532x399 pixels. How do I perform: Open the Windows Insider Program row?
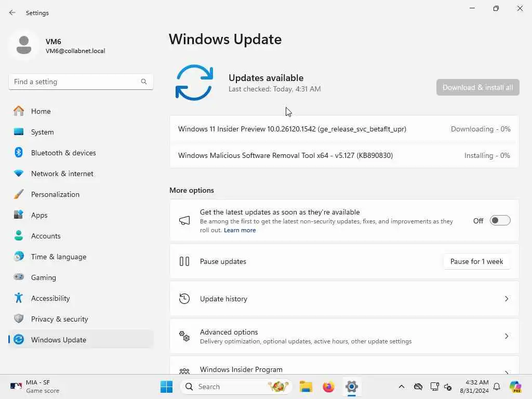344,366
